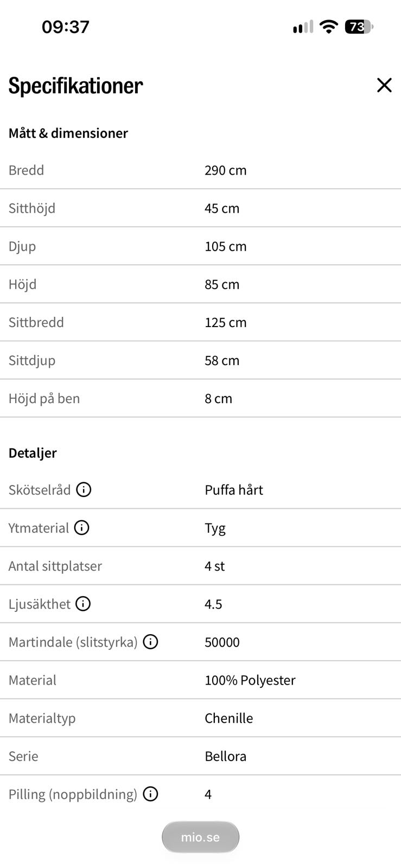The height and width of the screenshot is (868, 401).
Task: Tap the Detaljer section heading
Action: (33, 453)
